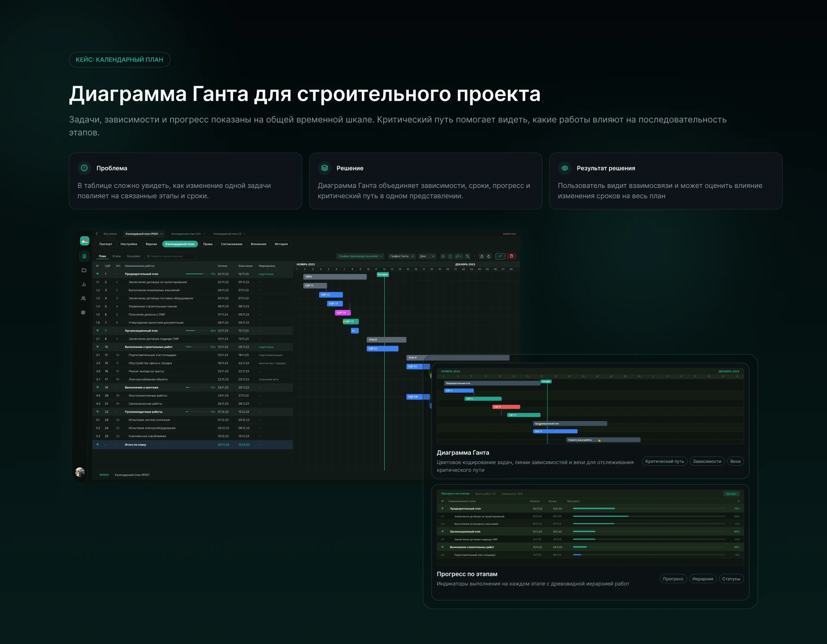Click the hierarchy structure icon in toolbar
The image size is (827, 644).
pyautogui.click(x=468, y=256)
